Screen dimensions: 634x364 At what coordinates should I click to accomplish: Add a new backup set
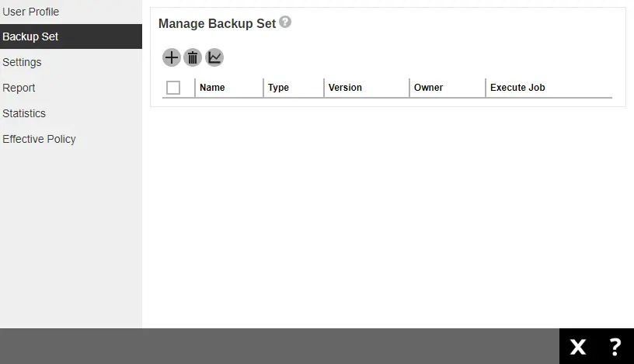pos(172,57)
